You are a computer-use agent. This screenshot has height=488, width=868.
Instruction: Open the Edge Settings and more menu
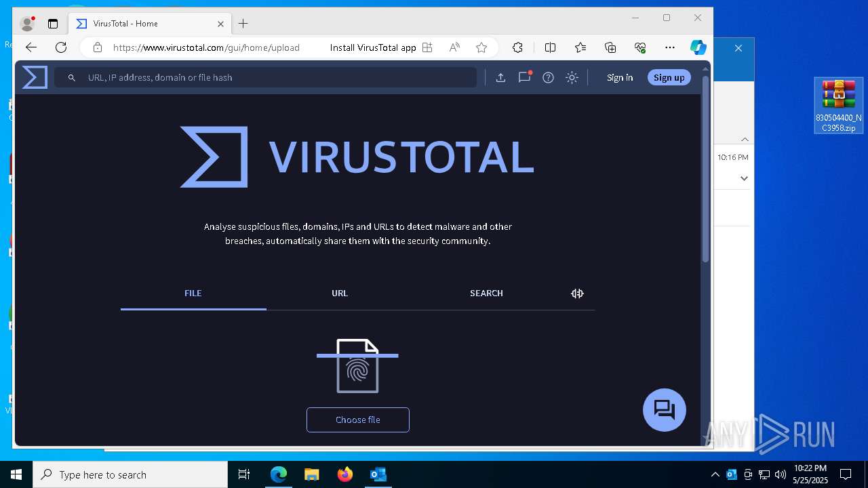click(x=670, y=47)
